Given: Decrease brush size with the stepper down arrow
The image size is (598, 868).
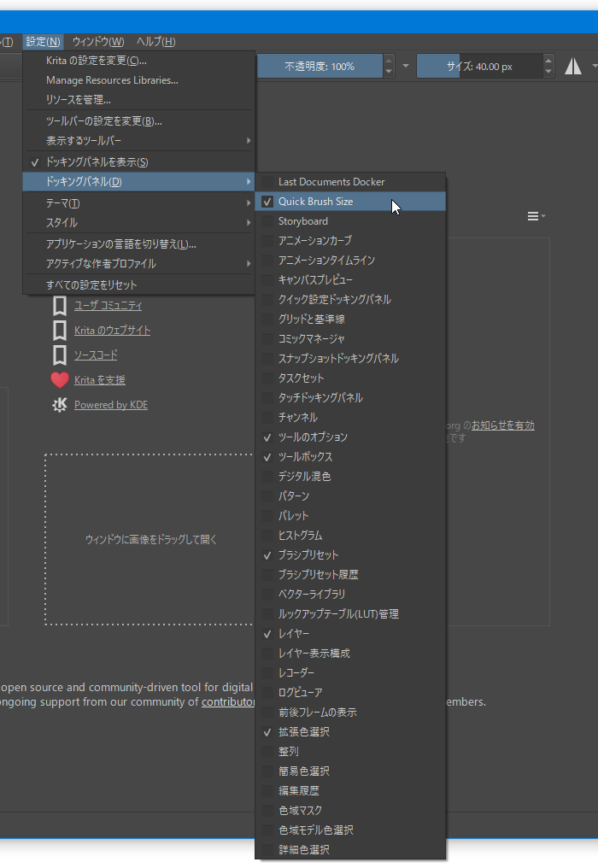Looking at the screenshot, I should 548,72.
